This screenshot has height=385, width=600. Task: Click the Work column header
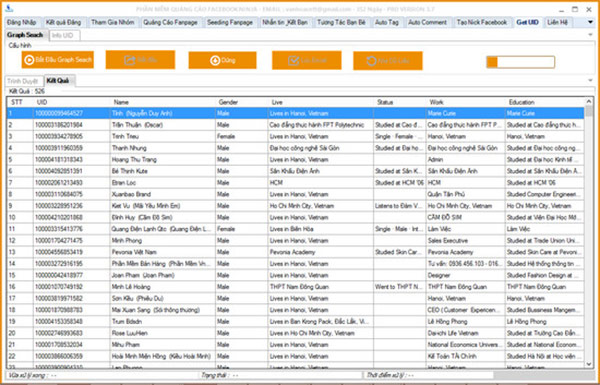pyautogui.click(x=465, y=102)
